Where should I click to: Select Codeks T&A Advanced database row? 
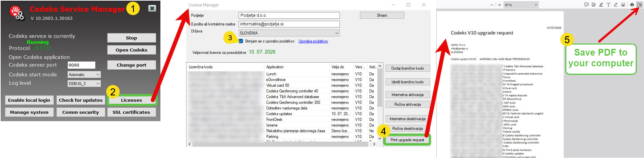(282, 97)
